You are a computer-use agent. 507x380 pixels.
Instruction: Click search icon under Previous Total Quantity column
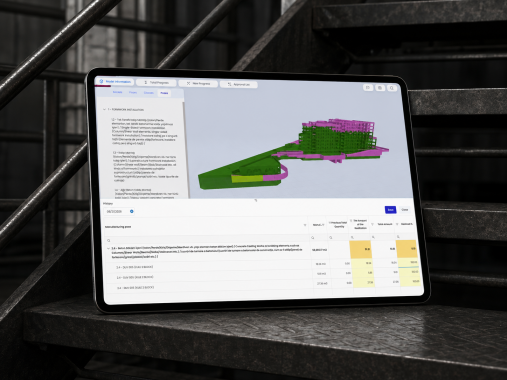click(331, 237)
